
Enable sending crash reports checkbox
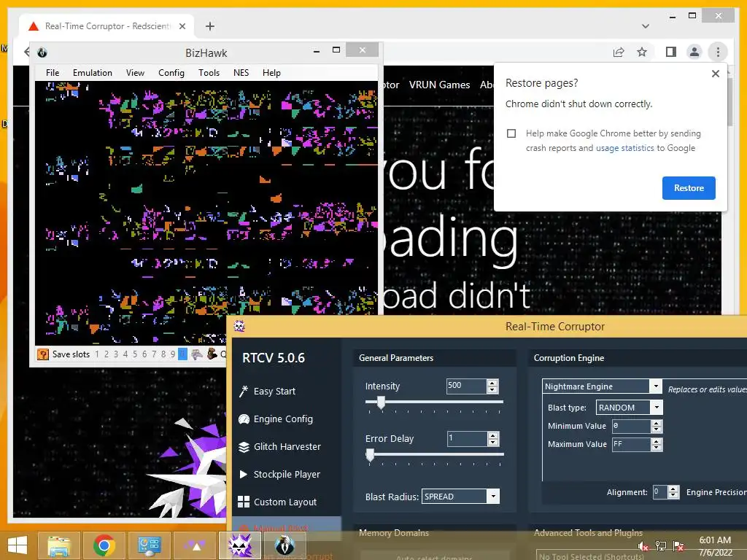click(511, 133)
